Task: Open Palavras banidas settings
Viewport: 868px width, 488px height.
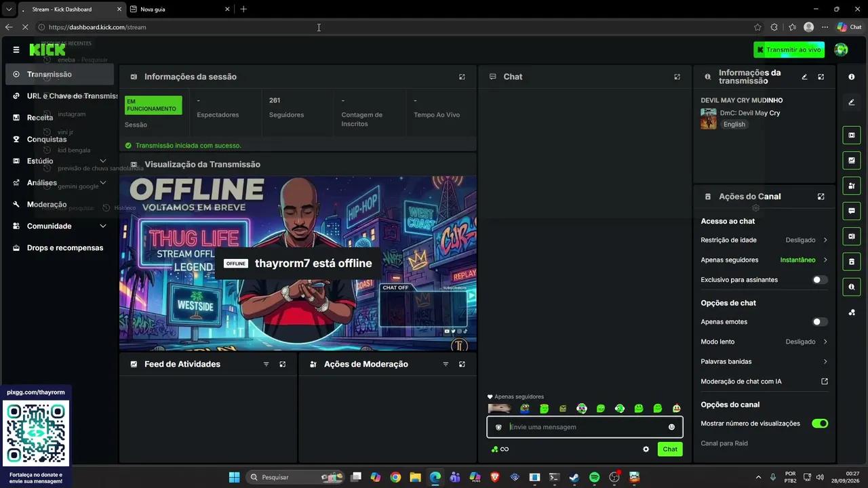Action: click(764, 362)
